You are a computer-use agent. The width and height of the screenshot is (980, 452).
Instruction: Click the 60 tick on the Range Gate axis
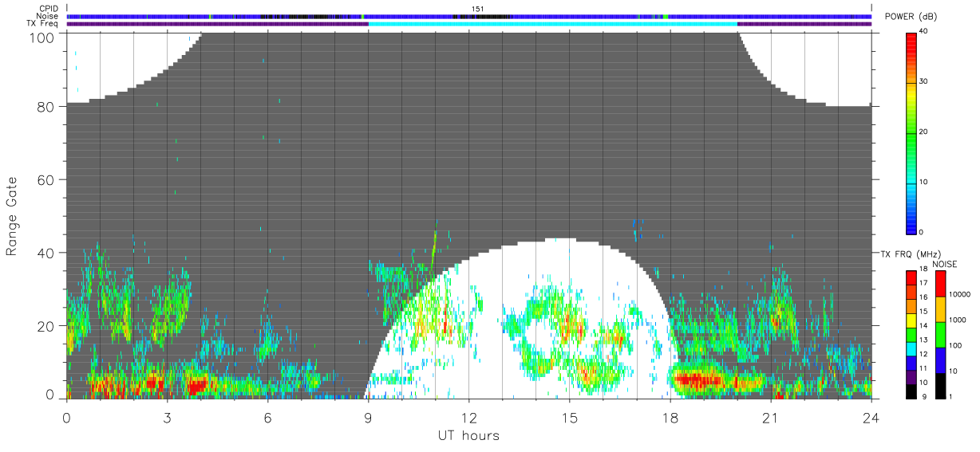click(x=46, y=179)
